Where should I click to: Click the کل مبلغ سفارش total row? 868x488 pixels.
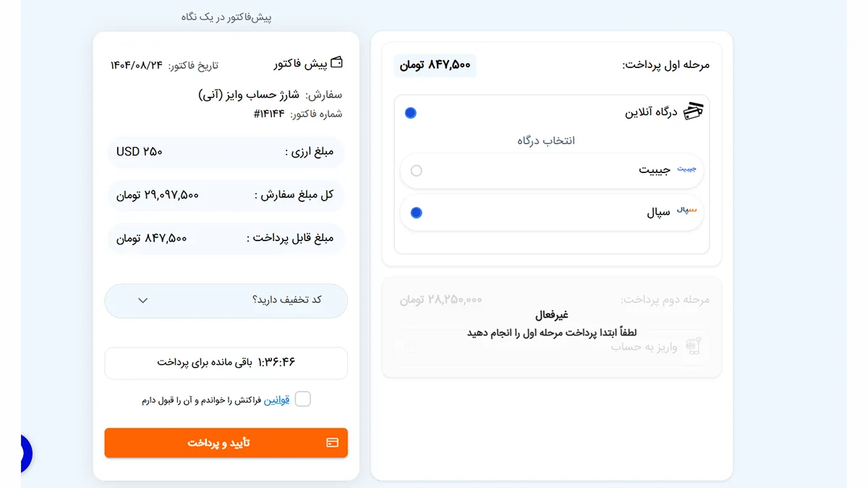point(226,195)
